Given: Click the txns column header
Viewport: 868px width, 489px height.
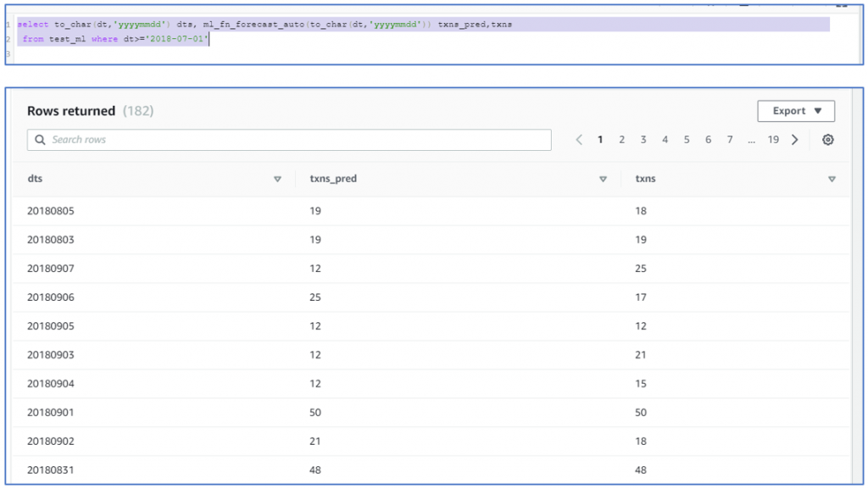Looking at the screenshot, I should [645, 179].
